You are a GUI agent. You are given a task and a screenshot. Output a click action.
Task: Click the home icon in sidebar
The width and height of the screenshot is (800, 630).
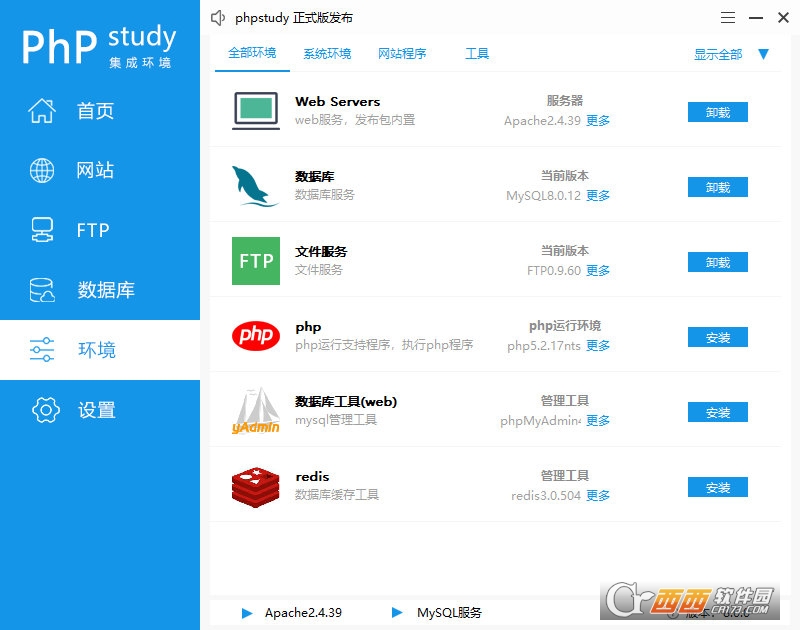coord(42,111)
